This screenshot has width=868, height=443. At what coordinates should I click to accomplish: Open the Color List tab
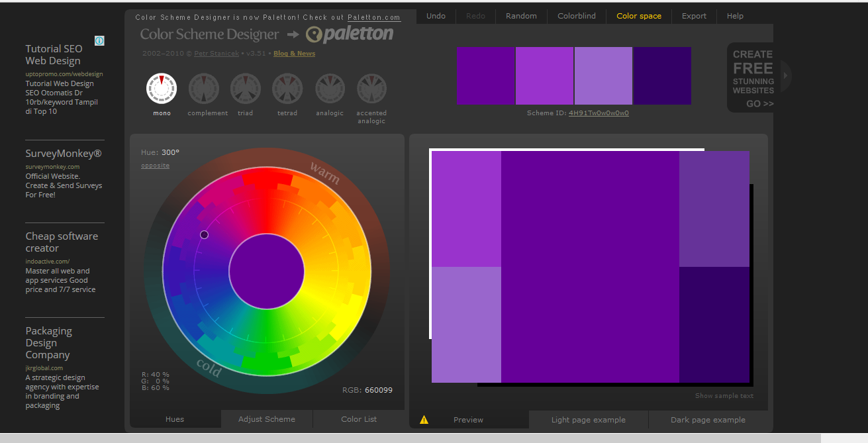coord(359,419)
